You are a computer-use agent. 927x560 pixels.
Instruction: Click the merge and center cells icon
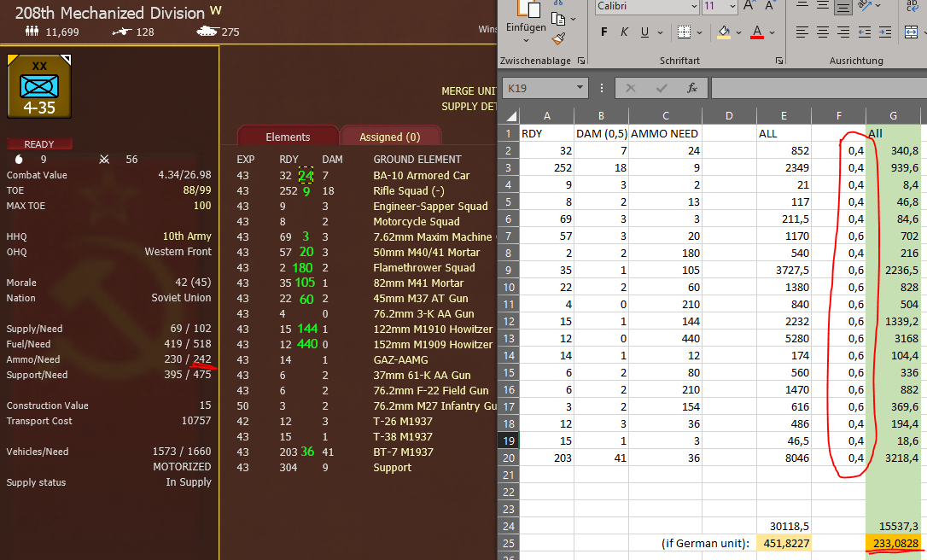[912, 32]
